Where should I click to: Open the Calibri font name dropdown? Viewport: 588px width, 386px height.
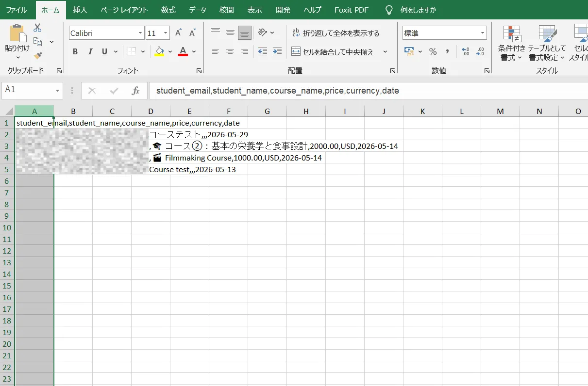tap(140, 33)
